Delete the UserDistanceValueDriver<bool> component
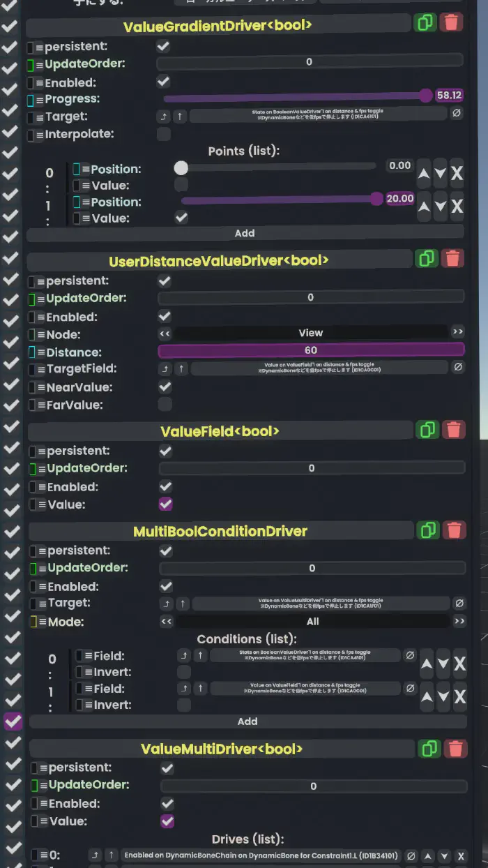Screen dimensions: 488x868 click(452, 259)
